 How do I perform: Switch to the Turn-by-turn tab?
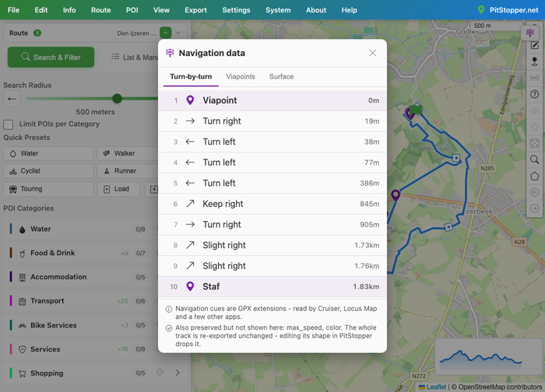pyautogui.click(x=191, y=77)
